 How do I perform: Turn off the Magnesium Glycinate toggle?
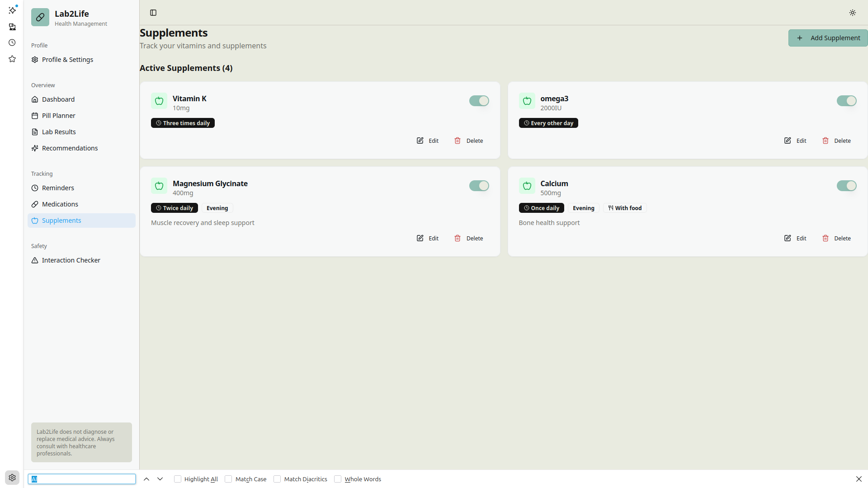pyautogui.click(x=479, y=186)
